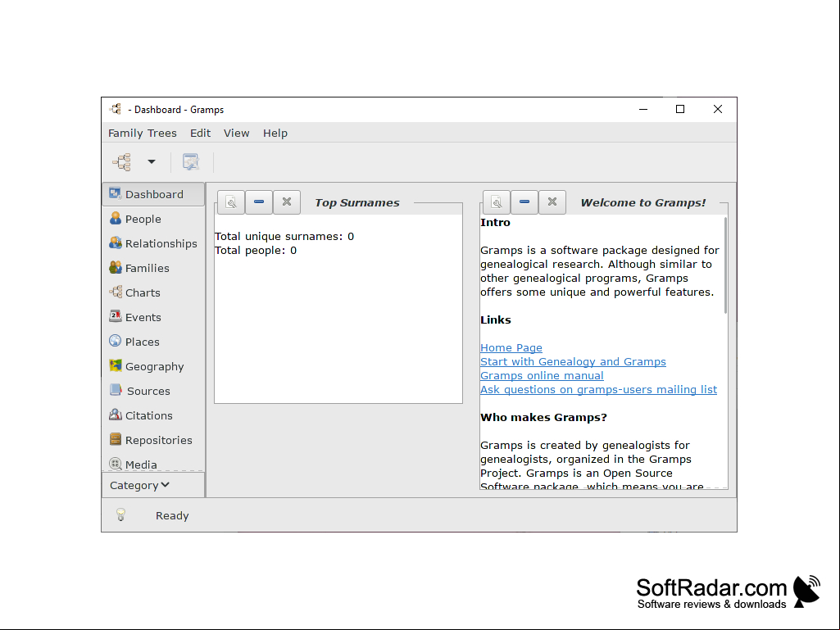840x630 pixels.
Task: Click the Gramps app icon in the title bar
Action: tap(116, 109)
